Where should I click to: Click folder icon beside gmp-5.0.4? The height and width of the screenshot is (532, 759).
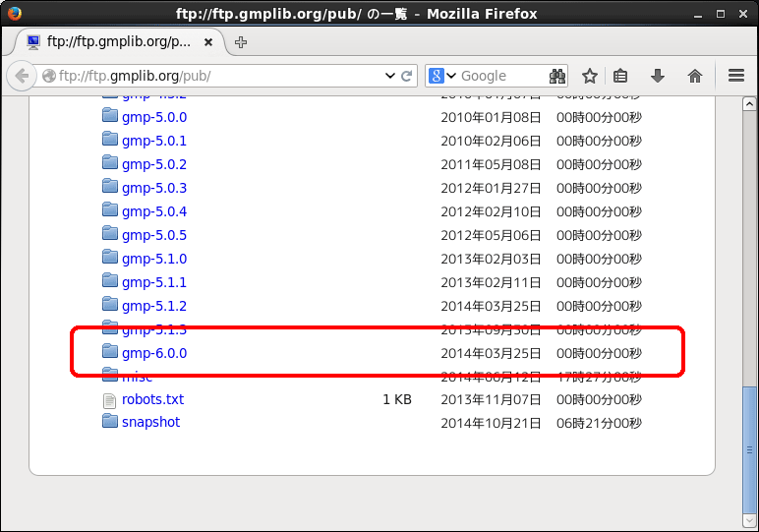click(x=110, y=209)
